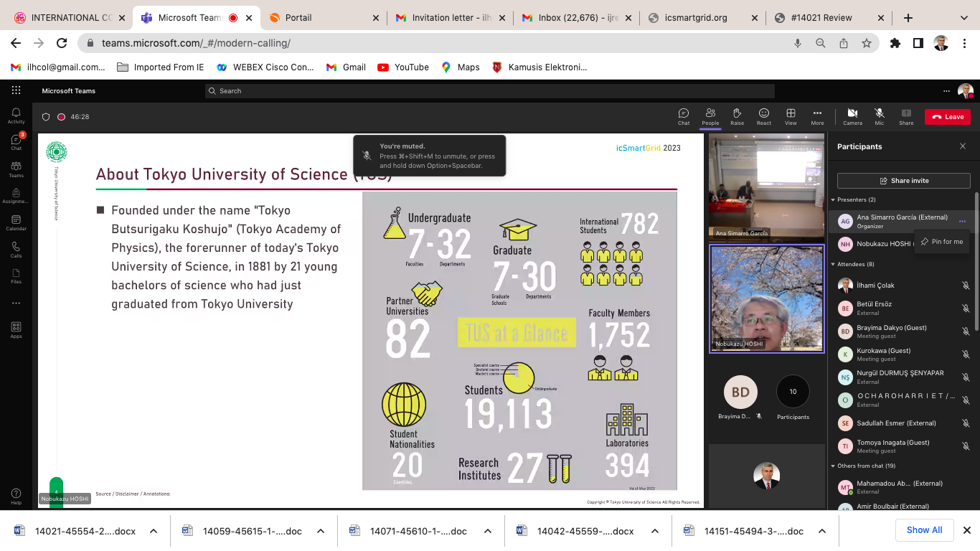Open Imported From IE bookmarks folder
This screenshot has height=551, width=980.
[x=160, y=67]
